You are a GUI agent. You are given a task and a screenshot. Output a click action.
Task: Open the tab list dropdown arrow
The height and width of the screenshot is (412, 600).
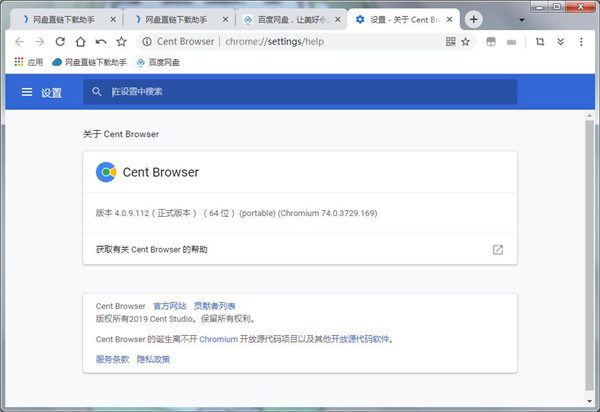522,20
